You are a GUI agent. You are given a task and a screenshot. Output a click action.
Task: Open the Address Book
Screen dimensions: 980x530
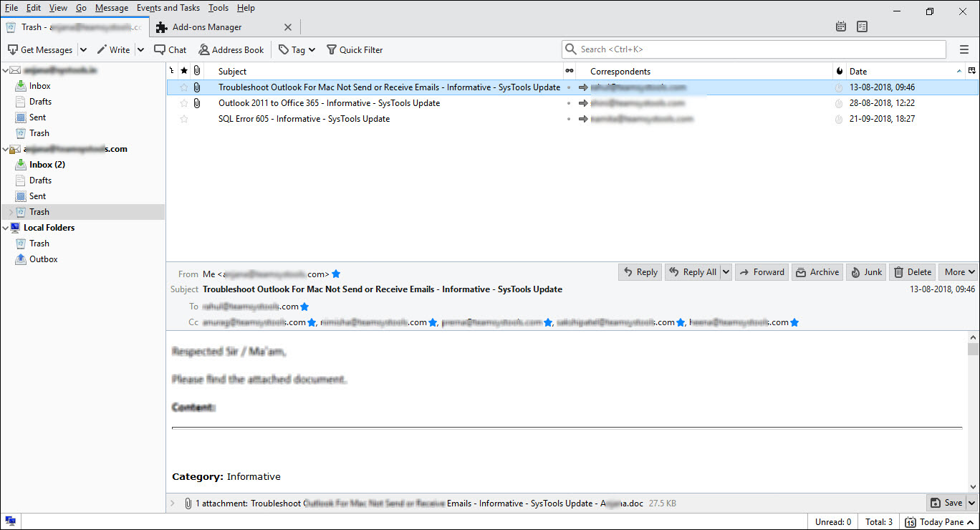click(x=231, y=50)
